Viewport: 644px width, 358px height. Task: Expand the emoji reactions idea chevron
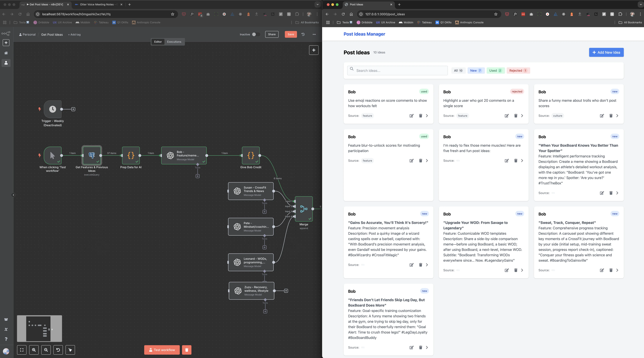tap(427, 116)
